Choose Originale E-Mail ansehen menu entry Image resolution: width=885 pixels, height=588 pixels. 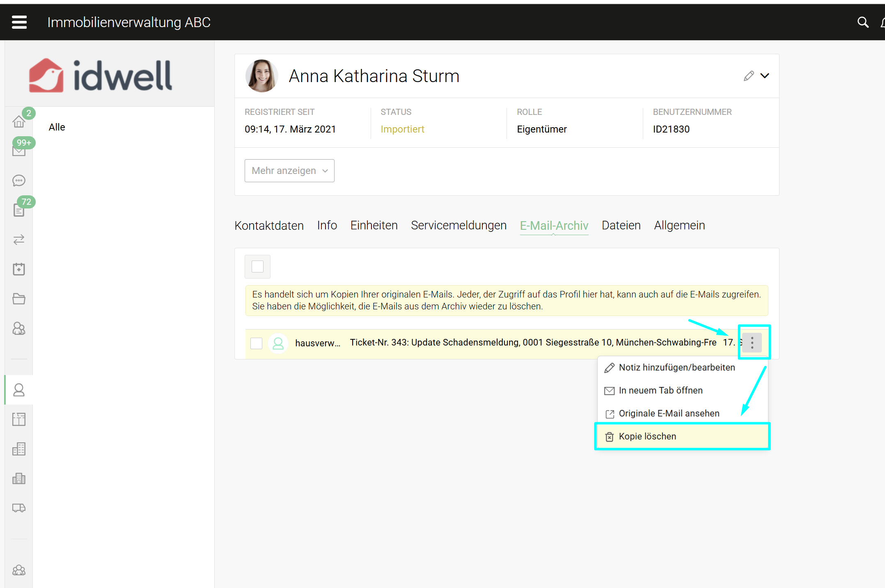(x=669, y=414)
